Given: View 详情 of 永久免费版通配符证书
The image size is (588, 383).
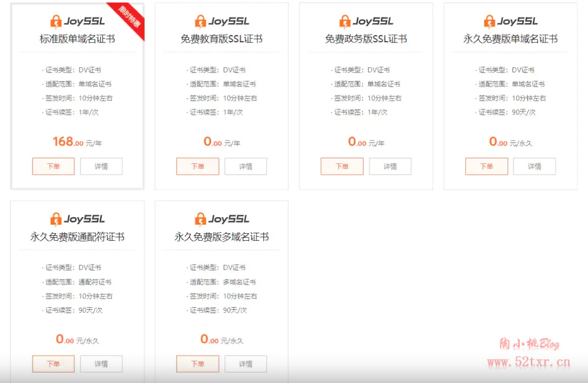Looking at the screenshot, I should coord(101,364).
